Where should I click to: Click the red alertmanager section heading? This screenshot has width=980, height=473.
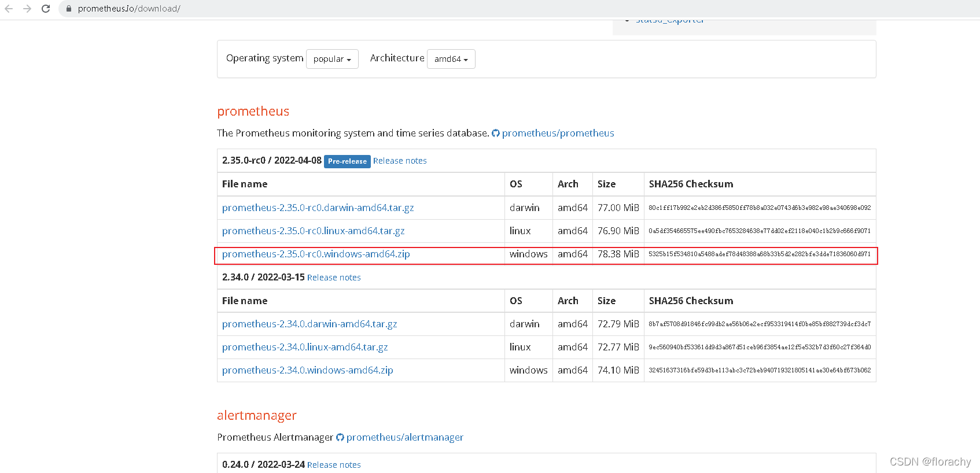click(x=257, y=415)
